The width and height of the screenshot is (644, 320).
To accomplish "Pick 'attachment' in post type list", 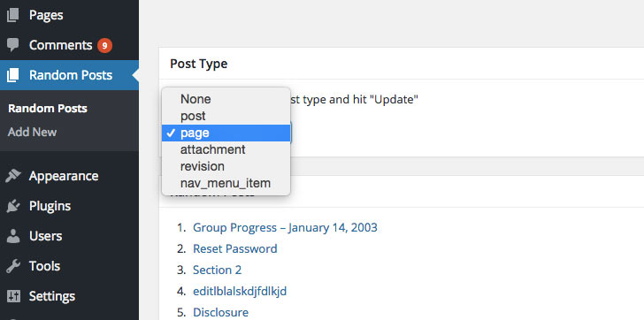I will [x=226, y=149].
